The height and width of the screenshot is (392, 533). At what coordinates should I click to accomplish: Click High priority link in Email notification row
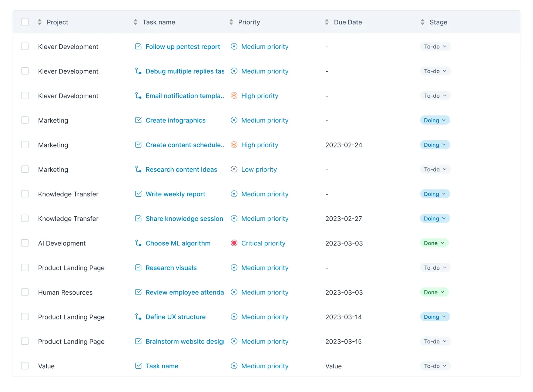(260, 96)
